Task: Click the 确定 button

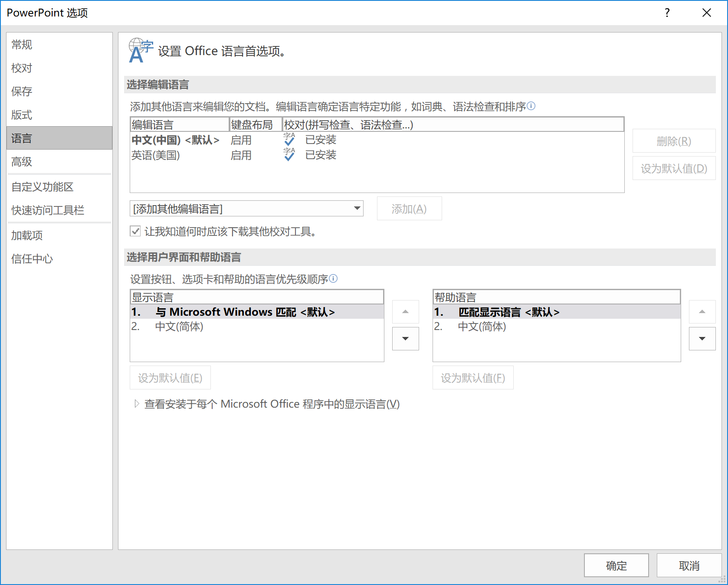Action: tap(616, 565)
